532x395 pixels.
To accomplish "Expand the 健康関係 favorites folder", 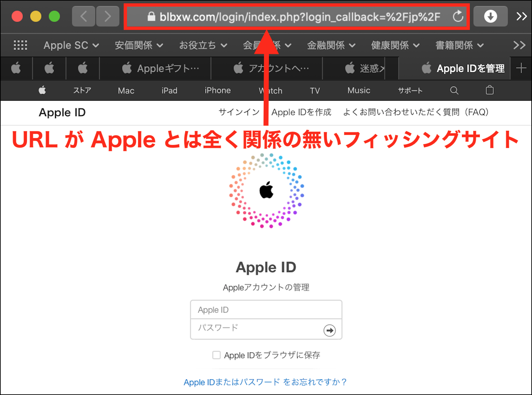I will pyautogui.click(x=395, y=45).
